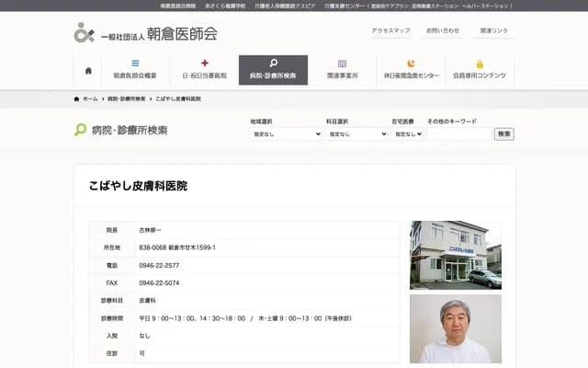
Task: Open 在宅医療 dropdown
Action: point(408,134)
